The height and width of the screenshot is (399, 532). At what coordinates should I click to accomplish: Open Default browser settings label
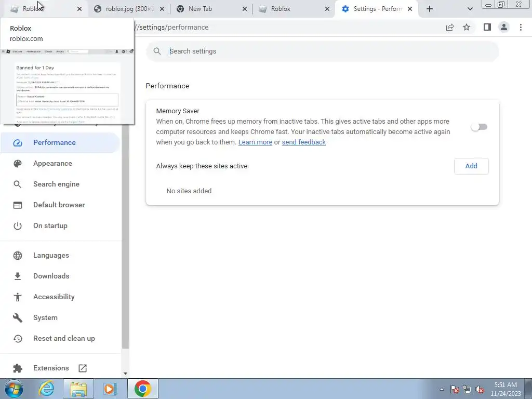tap(59, 205)
